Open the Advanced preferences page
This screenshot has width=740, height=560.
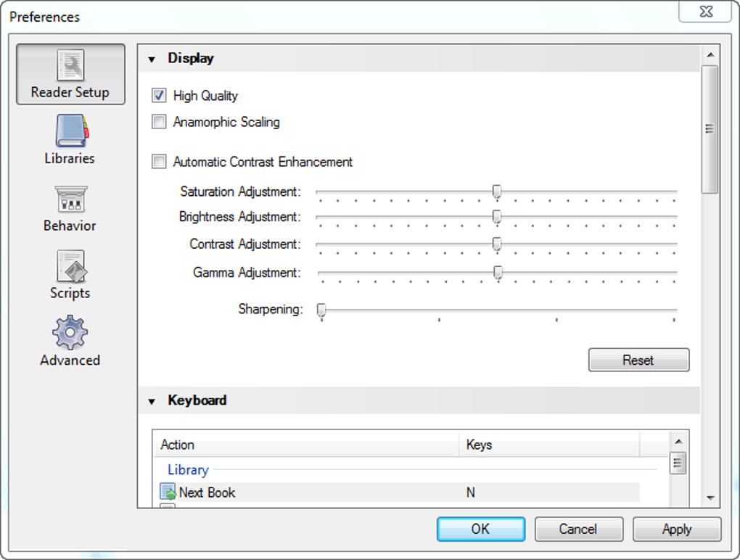pyautogui.click(x=70, y=341)
